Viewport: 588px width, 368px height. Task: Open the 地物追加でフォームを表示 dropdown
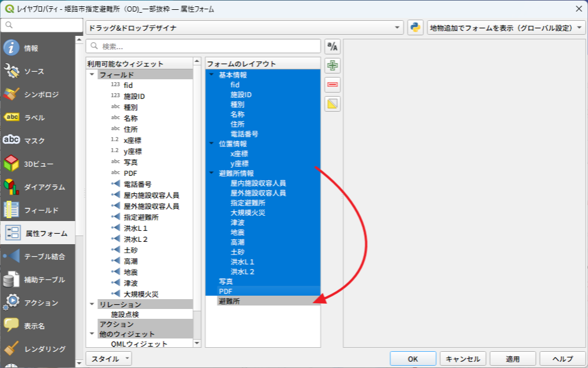pos(506,28)
